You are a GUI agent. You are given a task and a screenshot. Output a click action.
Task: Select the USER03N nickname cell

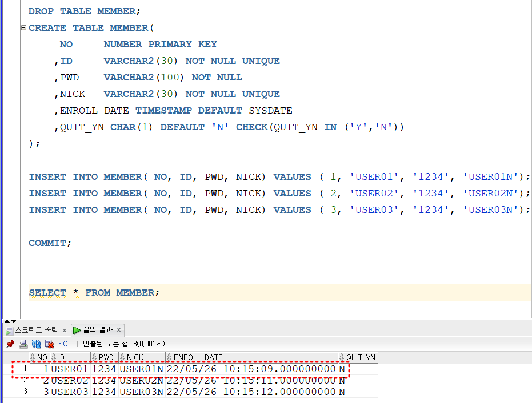coord(142,392)
